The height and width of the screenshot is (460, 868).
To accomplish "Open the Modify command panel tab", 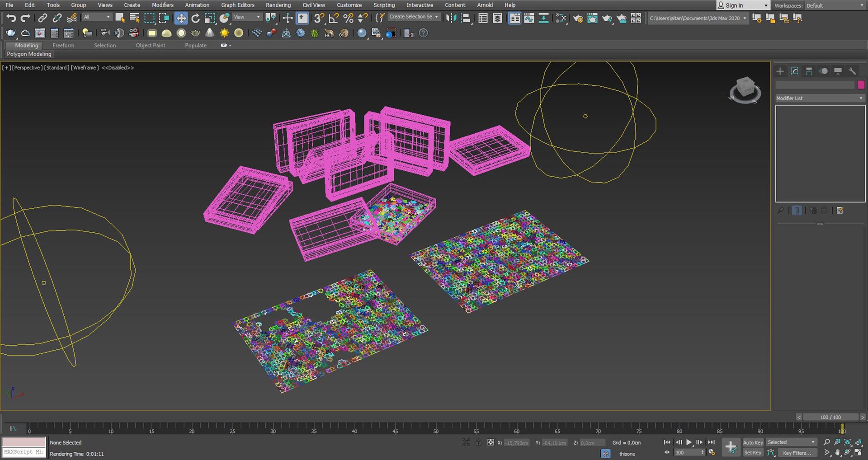I will click(794, 71).
